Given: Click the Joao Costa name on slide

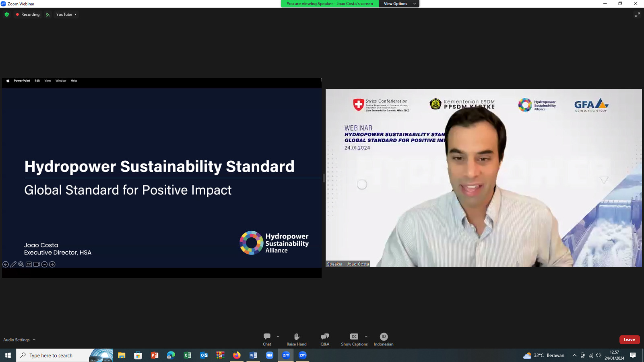Looking at the screenshot, I should pyautogui.click(x=41, y=245).
